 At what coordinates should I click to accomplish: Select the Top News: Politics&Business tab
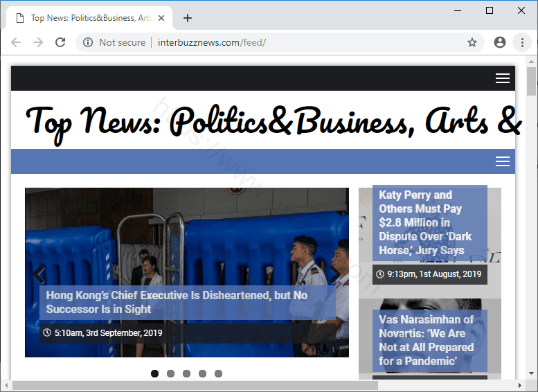click(89, 18)
